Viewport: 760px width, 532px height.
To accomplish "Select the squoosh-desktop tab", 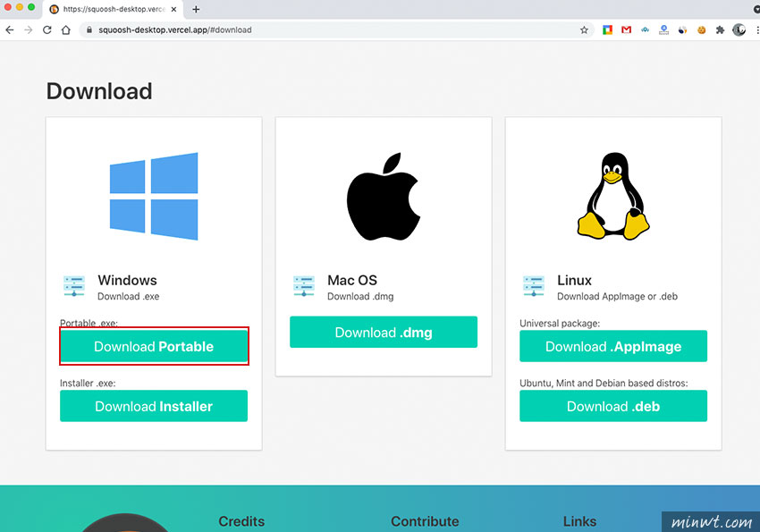I will coord(114,9).
